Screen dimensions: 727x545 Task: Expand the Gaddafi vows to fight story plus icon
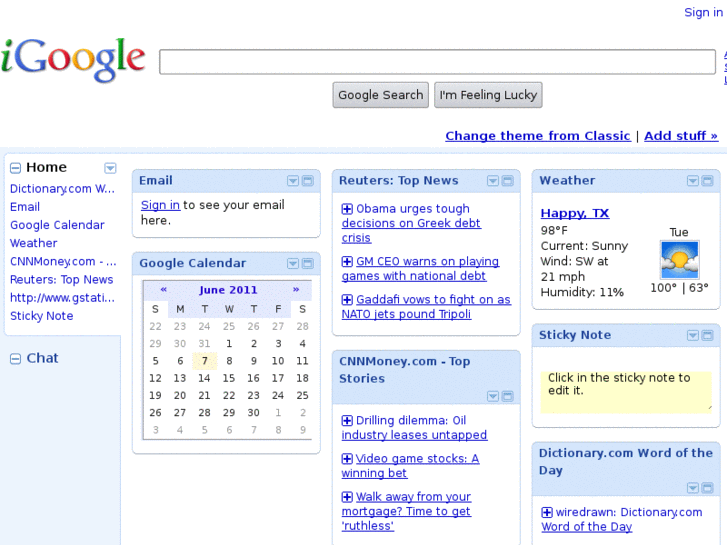coord(347,300)
